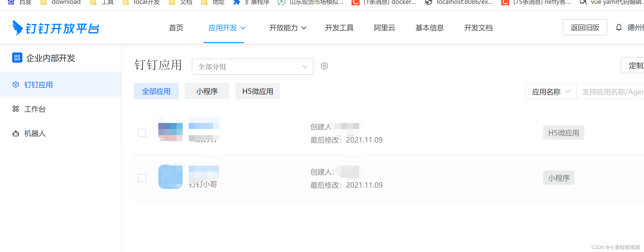Open the 山东现货市场模拟 bookmark
Image resolution: width=644 pixels, height=252 pixels.
[x=310, y=3]
